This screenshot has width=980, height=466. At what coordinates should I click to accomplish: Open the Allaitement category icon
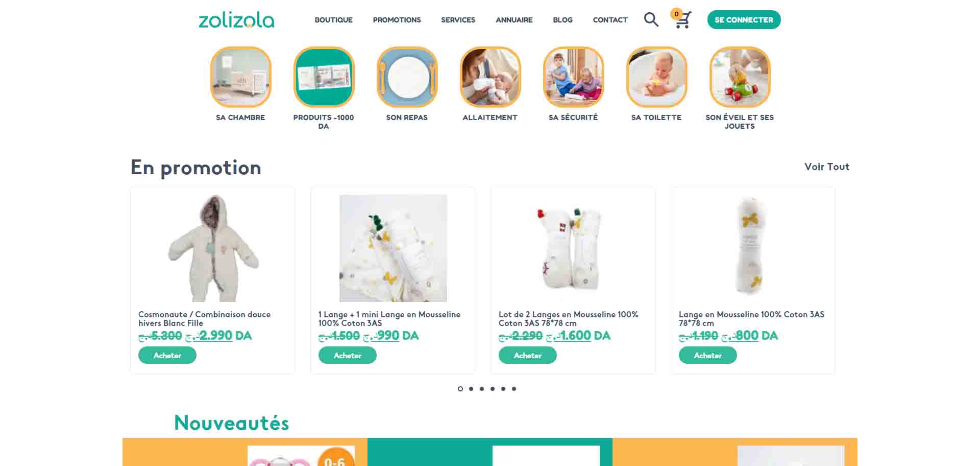click(x=490, y=77)
